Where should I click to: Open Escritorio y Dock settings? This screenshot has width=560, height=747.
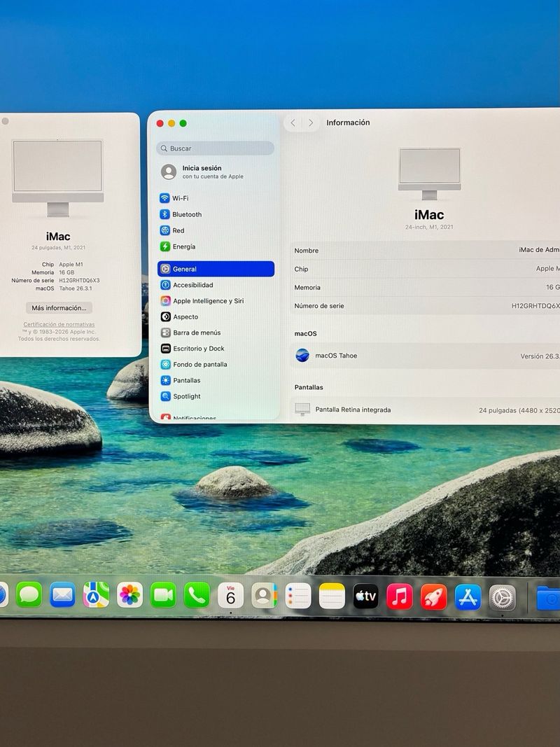point(216,349)
